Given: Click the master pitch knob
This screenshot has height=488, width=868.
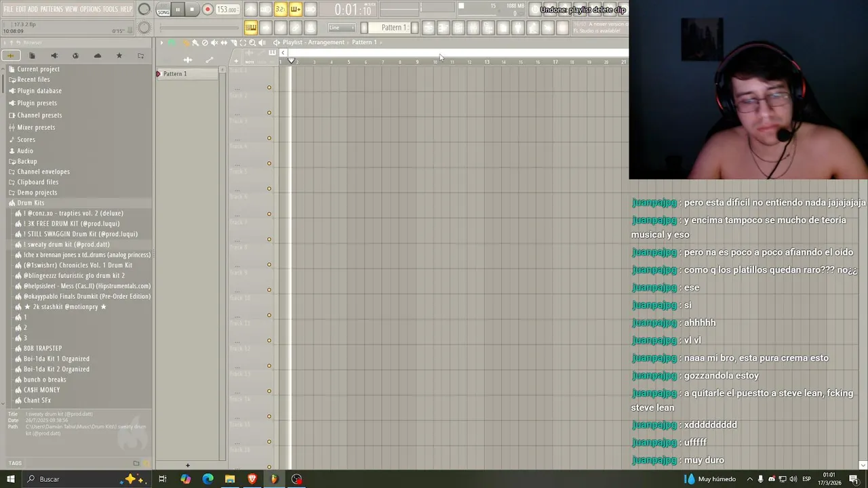Looking at the screenshot, I should pyautogui.click(x=144, y=28).
